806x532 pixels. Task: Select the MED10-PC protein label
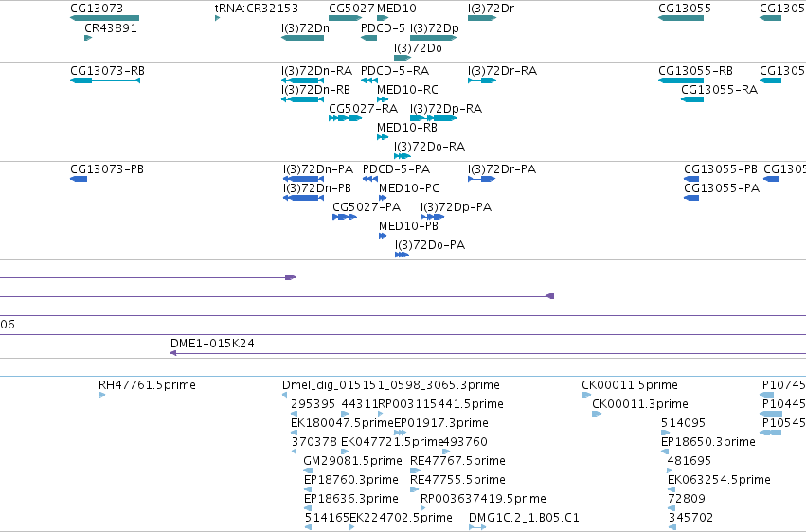tap(408, 188)
